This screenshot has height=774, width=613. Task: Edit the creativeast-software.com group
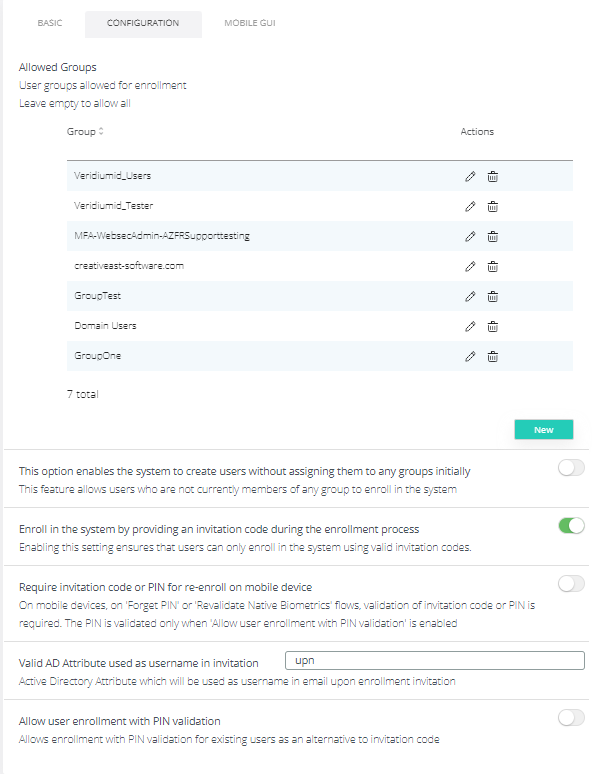tap(470, 267)
